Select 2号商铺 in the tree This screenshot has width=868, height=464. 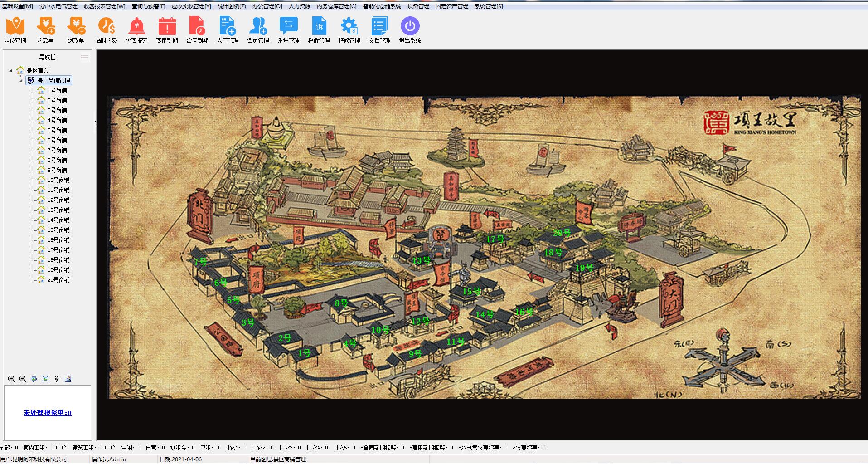tap(57, 100)
